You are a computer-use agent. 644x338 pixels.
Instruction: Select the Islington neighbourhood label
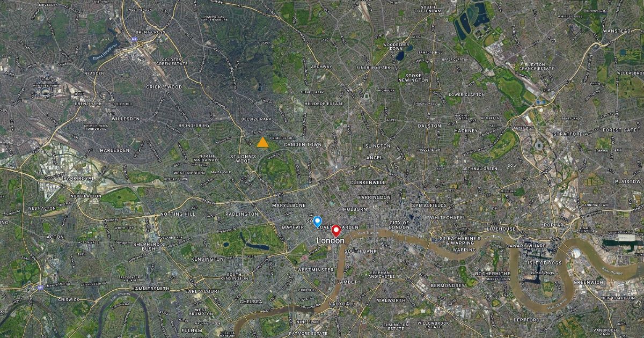tap(377, 146)
